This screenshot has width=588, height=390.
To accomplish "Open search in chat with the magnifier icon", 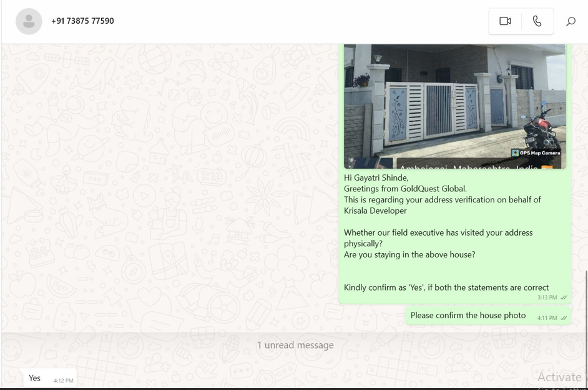I will click(571, 21).
